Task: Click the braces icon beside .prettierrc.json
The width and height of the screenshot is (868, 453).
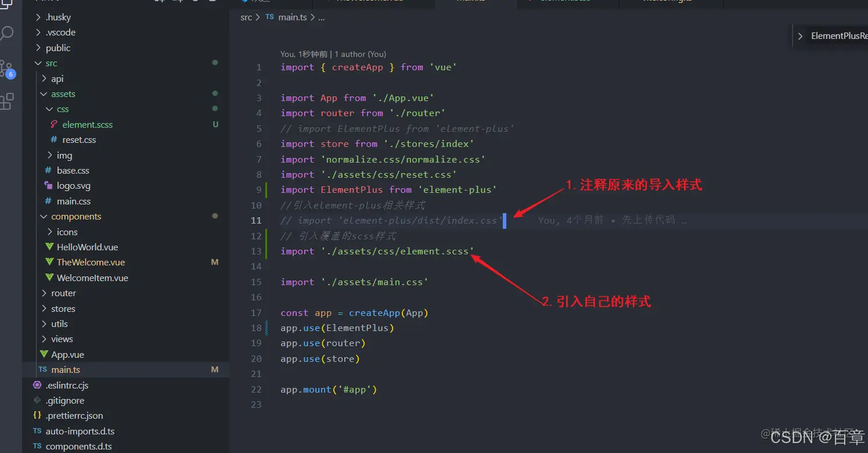Action: (x=37, y=416)
